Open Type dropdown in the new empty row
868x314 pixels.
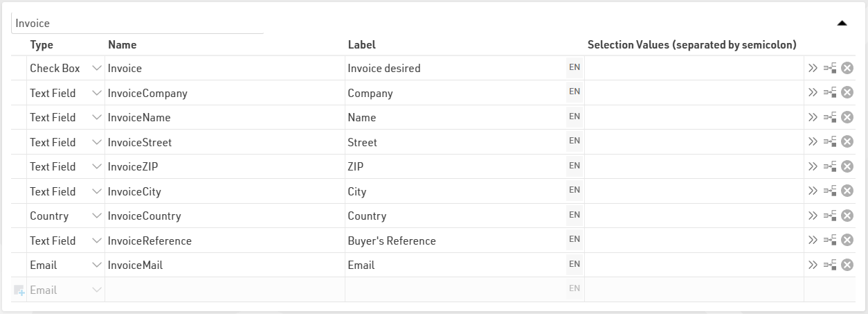(96, 290)
